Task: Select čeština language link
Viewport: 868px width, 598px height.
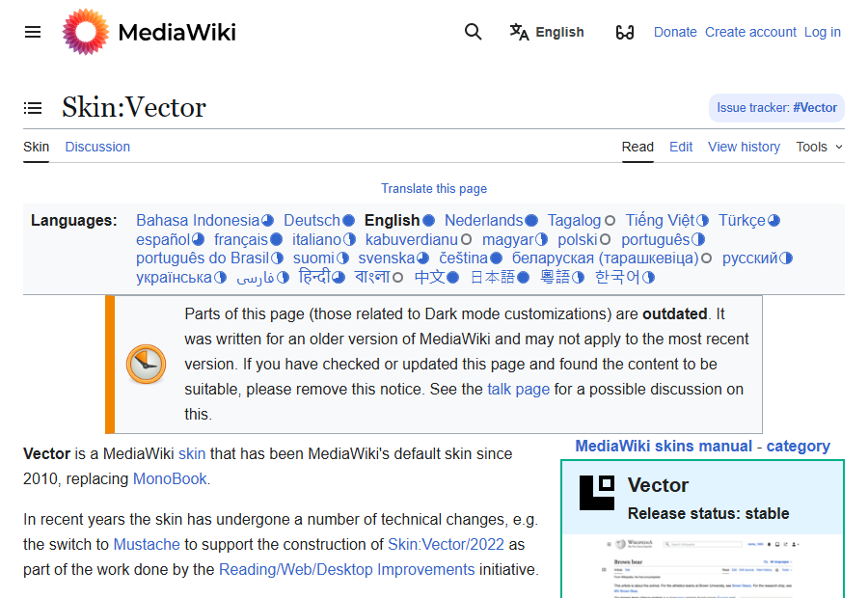Action: 463,258
